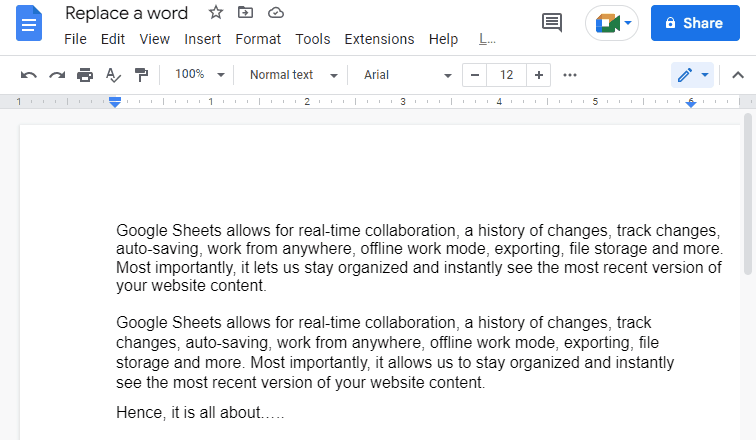This screenshot has width=756, height=440.
Task: Click the Redo arrow icon
Action: (x=57, y=75)
